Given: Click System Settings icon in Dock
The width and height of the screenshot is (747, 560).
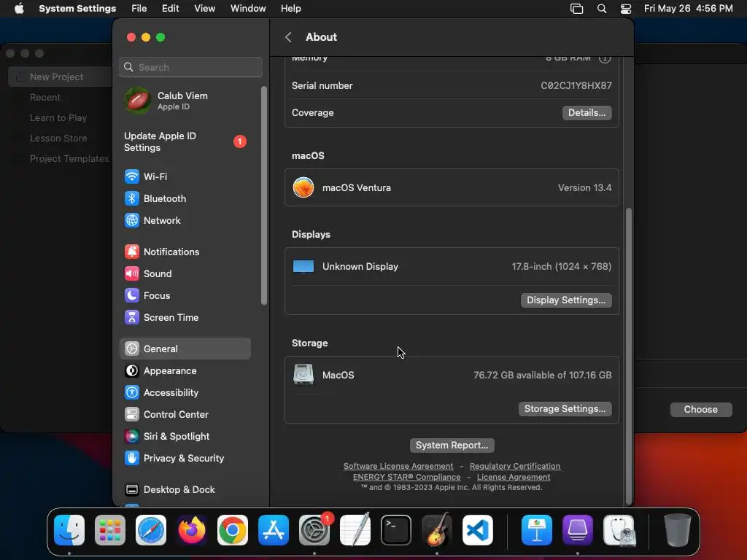Looking at the screenshot, I should pyautogui.click(x=314, y=530).
